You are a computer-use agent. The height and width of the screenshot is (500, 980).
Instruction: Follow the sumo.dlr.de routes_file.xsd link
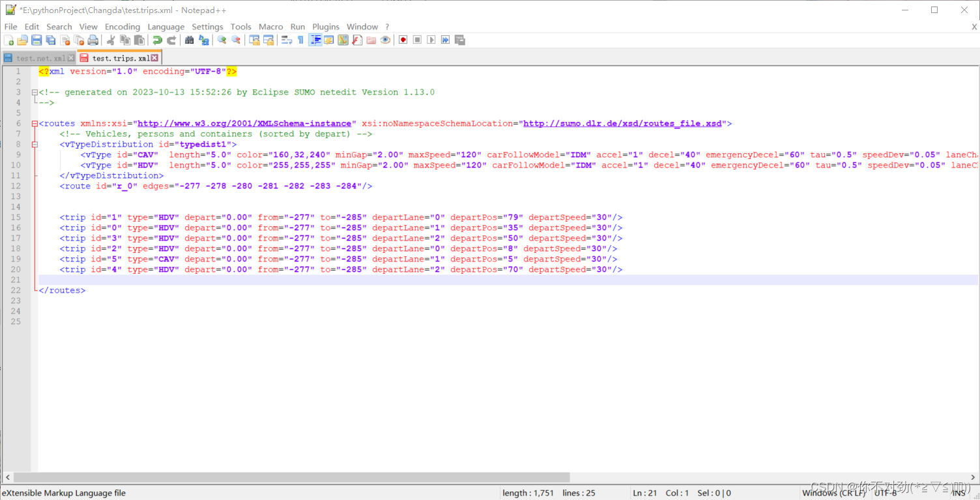pos(622,123)
